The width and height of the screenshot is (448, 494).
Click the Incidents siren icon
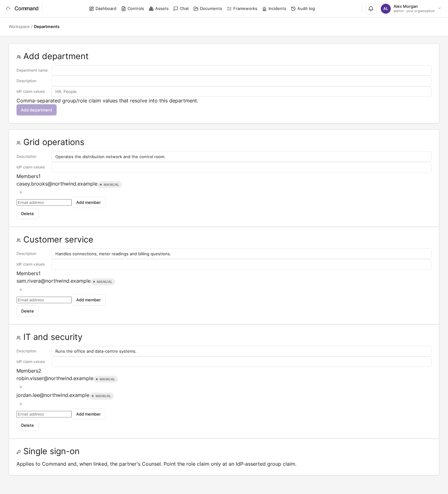pos(264,9)
